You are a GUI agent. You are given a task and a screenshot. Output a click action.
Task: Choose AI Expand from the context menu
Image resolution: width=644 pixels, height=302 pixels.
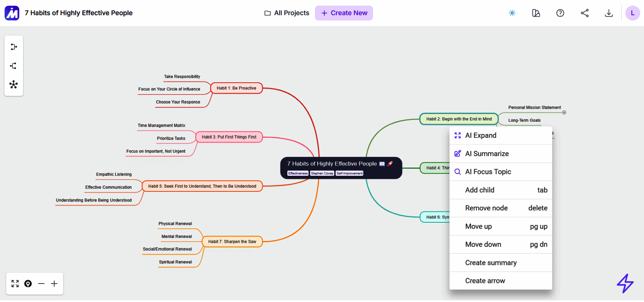point(501,136)
